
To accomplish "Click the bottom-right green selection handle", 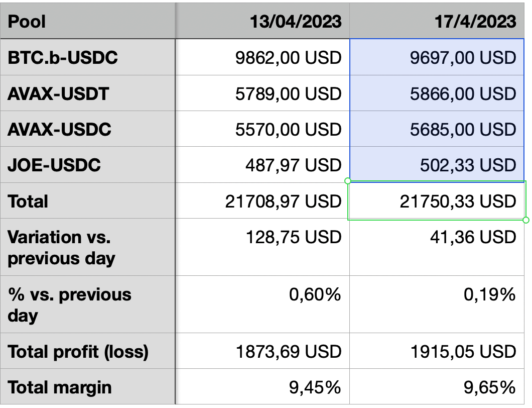I will coord(525,220).
